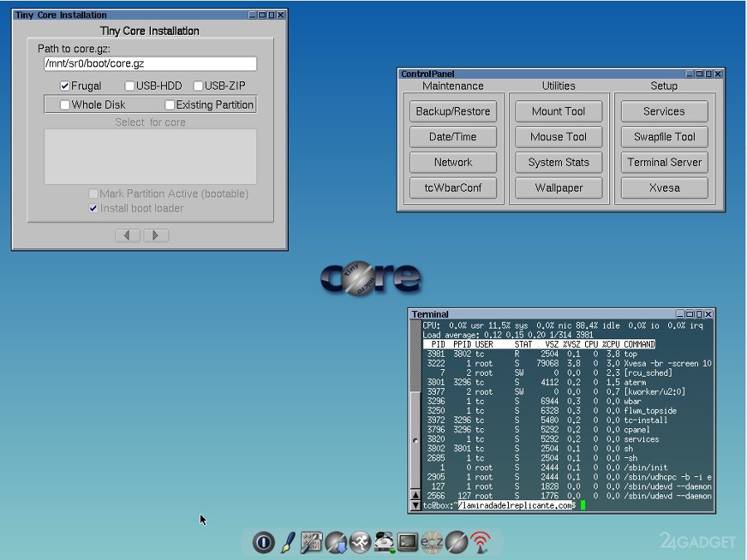The height and width of the screenshot is (560, 747).
Task: Open the Apps download-arrow icon in dock
Action: click(335, 543)
